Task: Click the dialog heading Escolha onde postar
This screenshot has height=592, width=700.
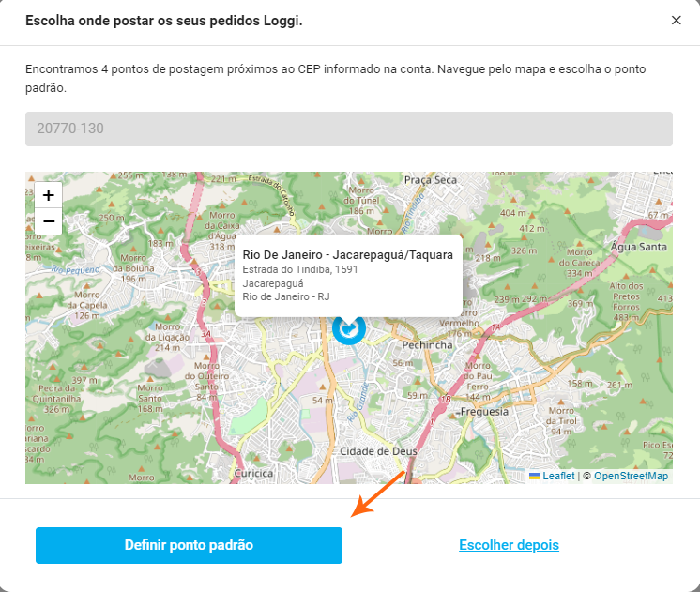Action: (164, 21)
